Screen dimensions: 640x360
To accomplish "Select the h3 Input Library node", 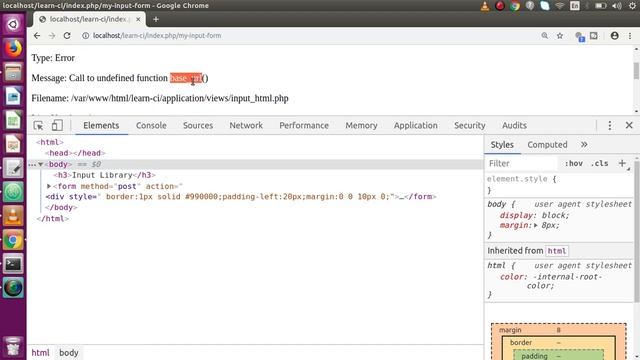I will 105,175.
